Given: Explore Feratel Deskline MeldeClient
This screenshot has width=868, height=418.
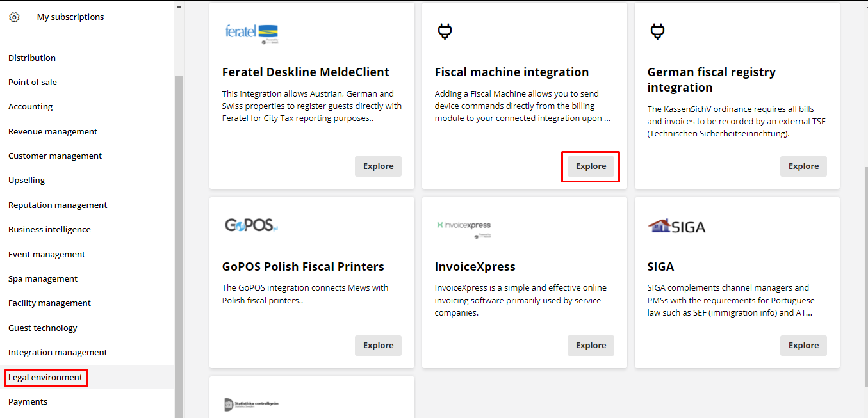Looking at the screenshot, I should (378, 166).
